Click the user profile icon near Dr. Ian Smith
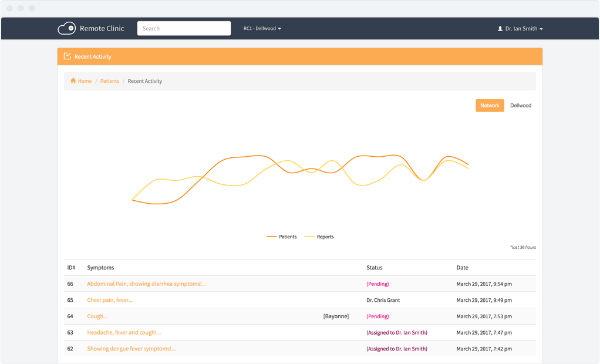The image size is (600, 364). (x=500, y=29)
